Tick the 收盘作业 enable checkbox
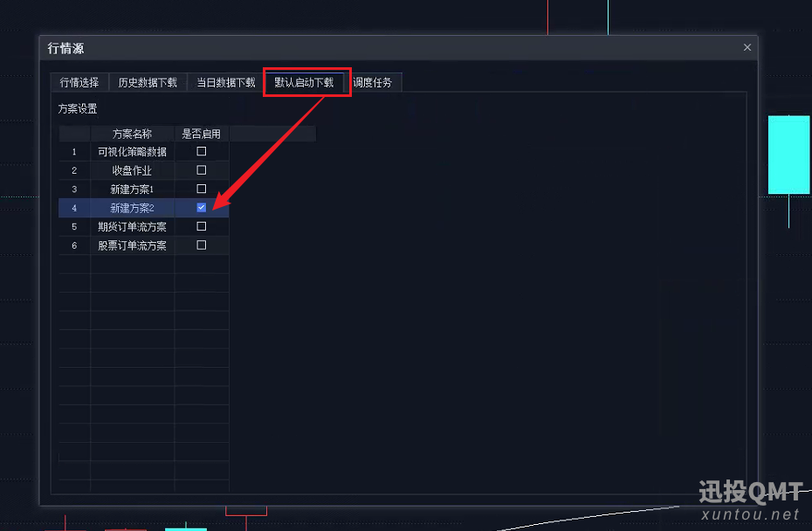The height and width of the screenshot is (531, 812). (x=202, y=170)
